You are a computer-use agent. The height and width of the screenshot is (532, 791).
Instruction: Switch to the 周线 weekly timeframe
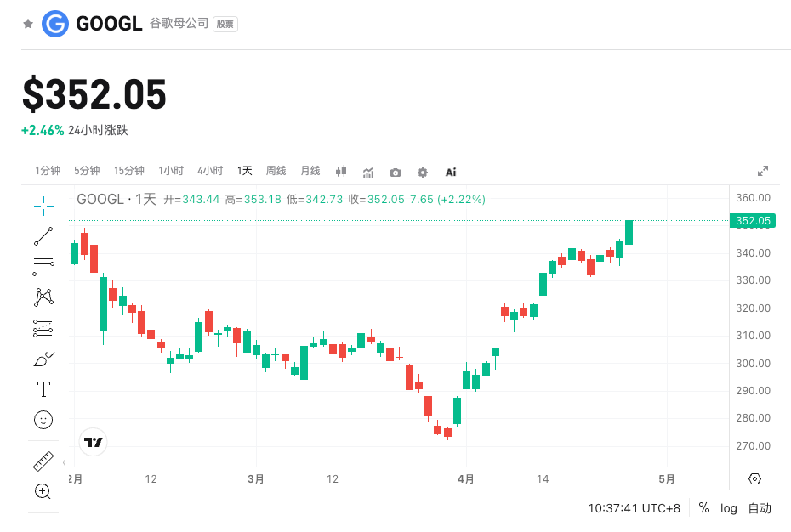click(x=276, y=171)
